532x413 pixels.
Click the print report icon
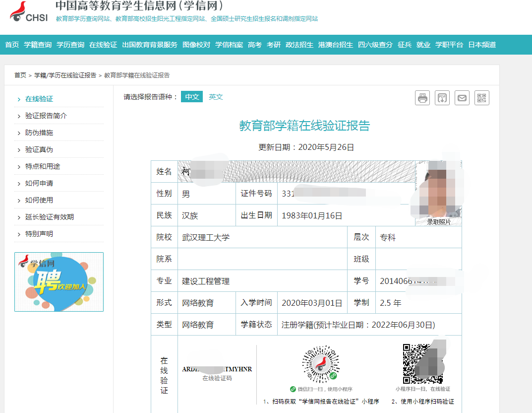(x=422, y=98)
